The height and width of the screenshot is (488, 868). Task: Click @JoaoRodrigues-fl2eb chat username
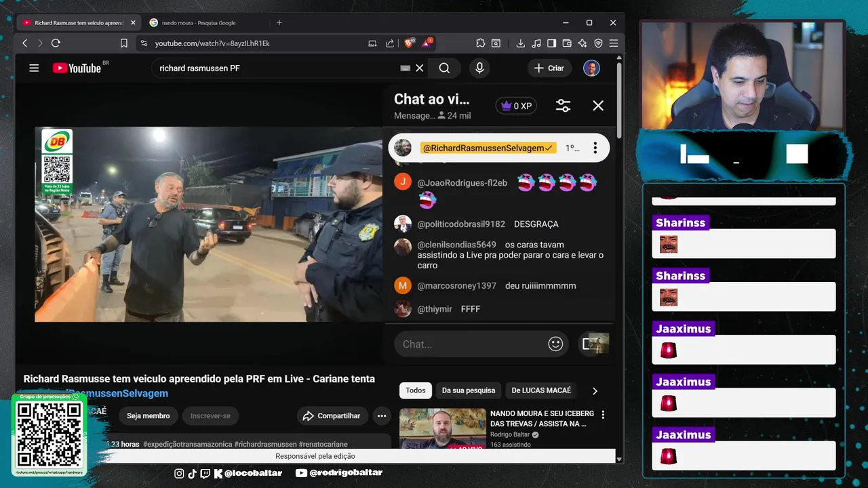(x=462, y=183)
